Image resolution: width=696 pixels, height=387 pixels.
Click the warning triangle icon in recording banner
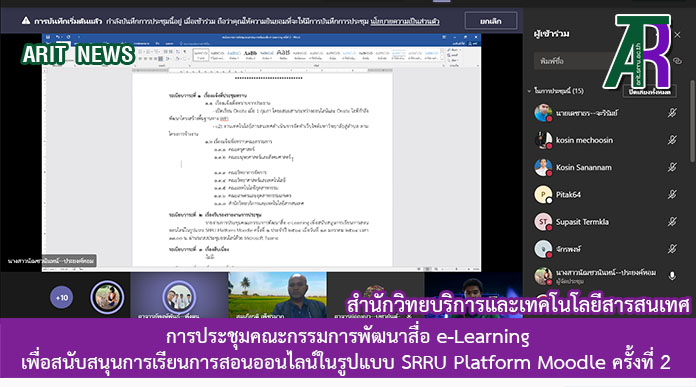point(26,21)
